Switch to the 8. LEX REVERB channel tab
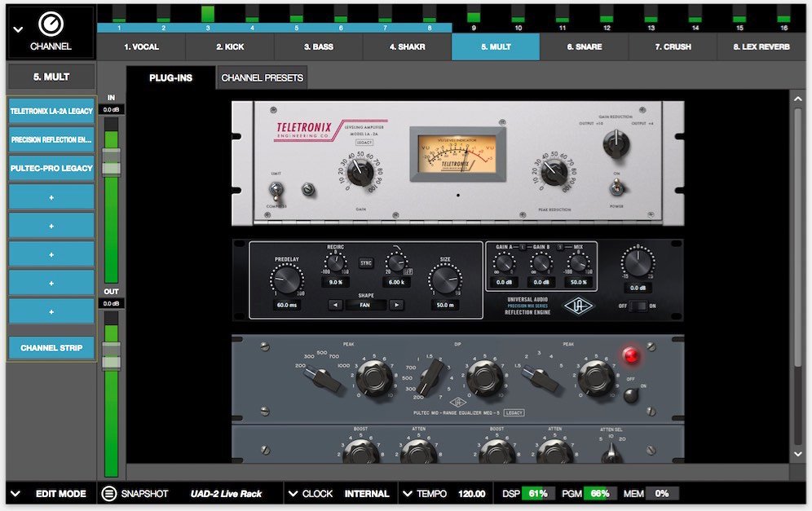The height and width of the screenshot is (511, 812). pos(761,46)
